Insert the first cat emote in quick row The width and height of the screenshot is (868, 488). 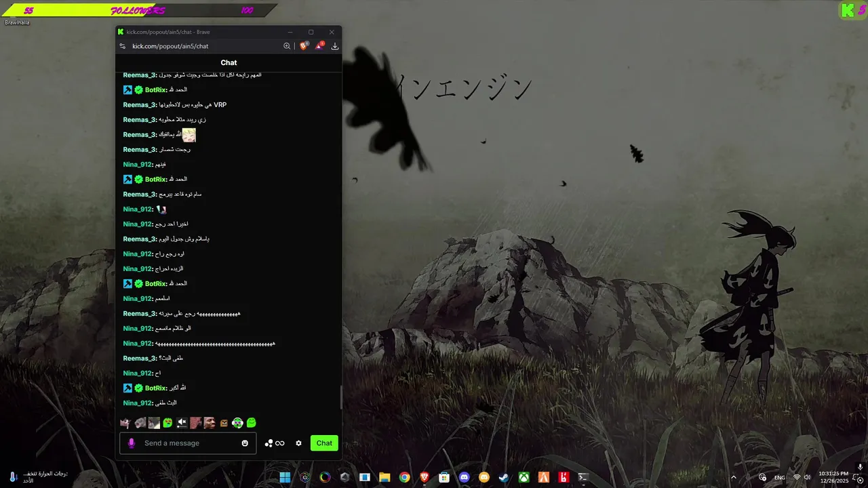pos(125,423)
